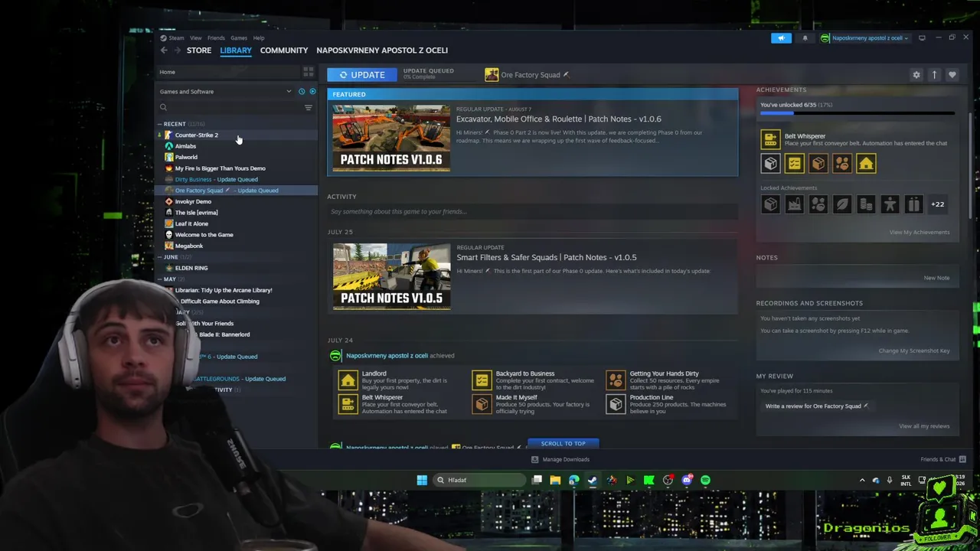Open the NAPOSKVRNENY APOSTOL Z OCELI profile tab
This screenshot has height=551, width=980.
click(382, 51)
